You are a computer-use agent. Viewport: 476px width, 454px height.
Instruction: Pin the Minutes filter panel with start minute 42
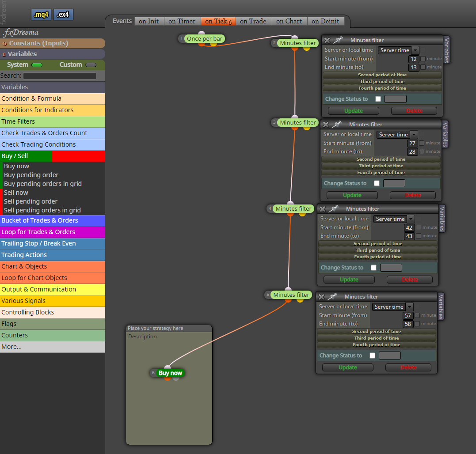[334, 208]
